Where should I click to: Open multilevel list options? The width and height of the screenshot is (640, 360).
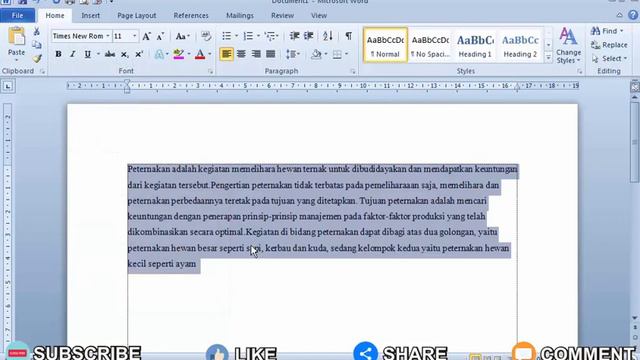point(270,36)
